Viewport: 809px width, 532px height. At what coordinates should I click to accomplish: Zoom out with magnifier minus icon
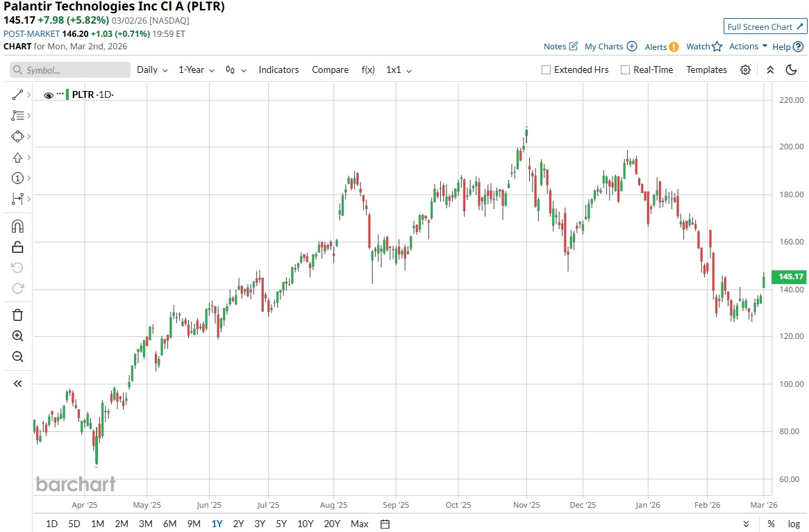[17, 357]
